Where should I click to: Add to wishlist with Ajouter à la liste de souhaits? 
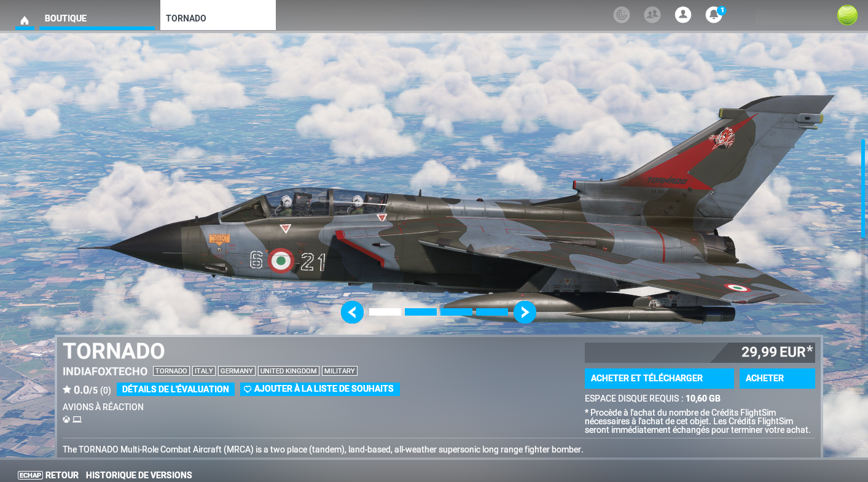pyautogui.click(x=320, y=389)
